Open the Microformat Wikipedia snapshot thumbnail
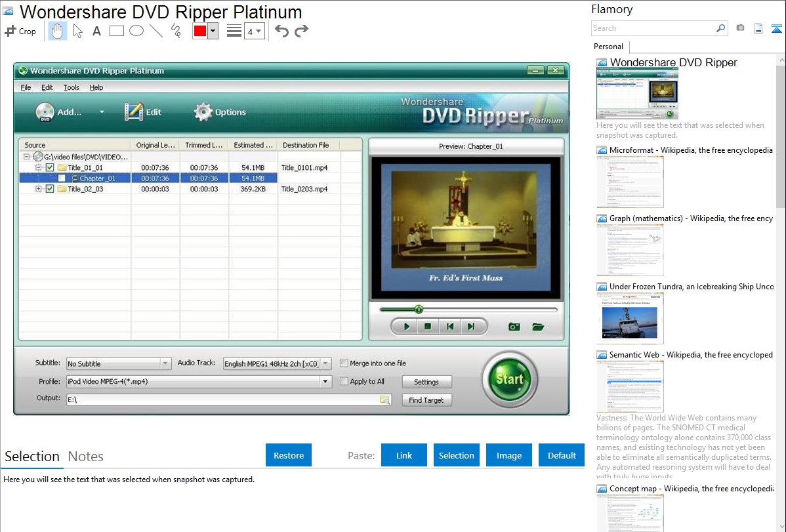This screenshot has width=786, height=532. point(630,182)
